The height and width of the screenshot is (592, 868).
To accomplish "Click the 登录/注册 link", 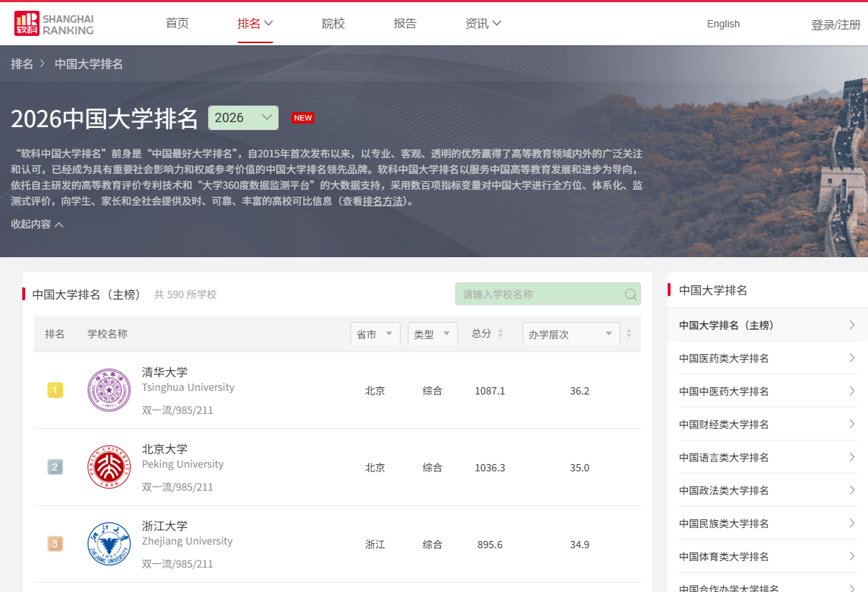I will (835, 24).
